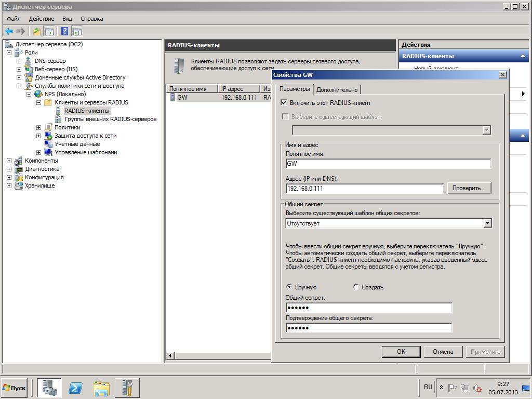
Task: Click the Учетные данные icon
Action: click(x=48, y=144)
